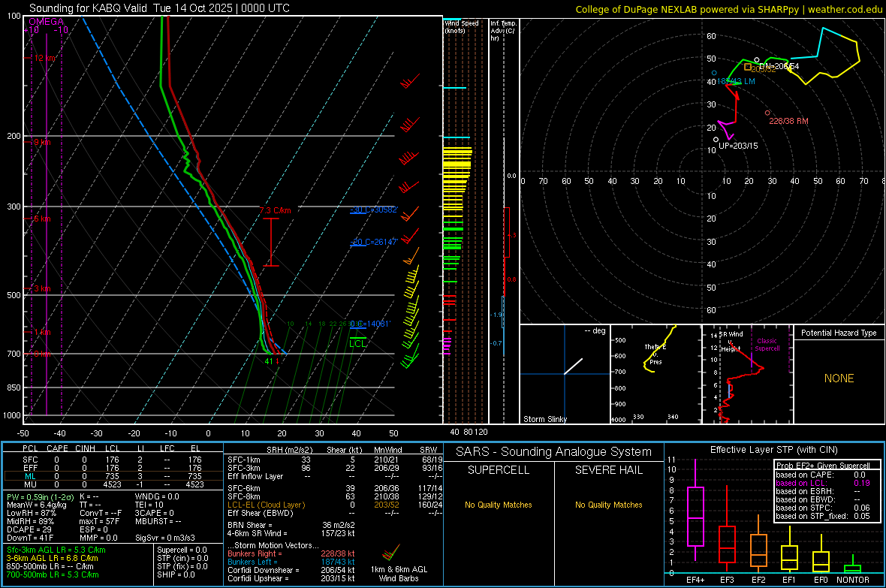The height and width of the screenshot is (588, 886).
Task: Click the 'UP=203/15' hodograph label
Action: coord(738,146)
